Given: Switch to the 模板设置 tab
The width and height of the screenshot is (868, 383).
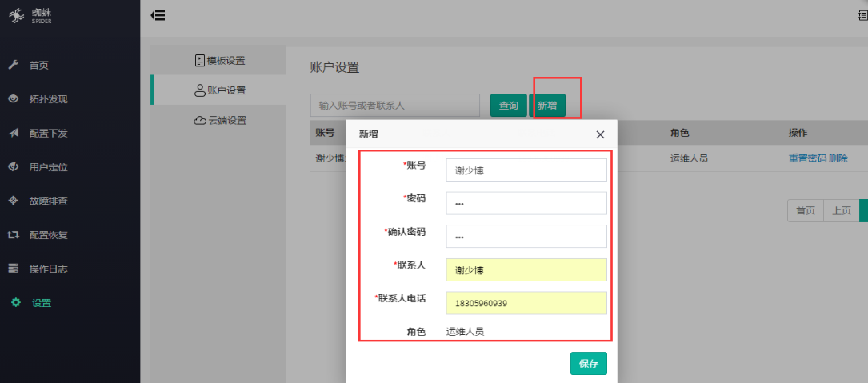Looking at the screenshot, I should [220, 61].
